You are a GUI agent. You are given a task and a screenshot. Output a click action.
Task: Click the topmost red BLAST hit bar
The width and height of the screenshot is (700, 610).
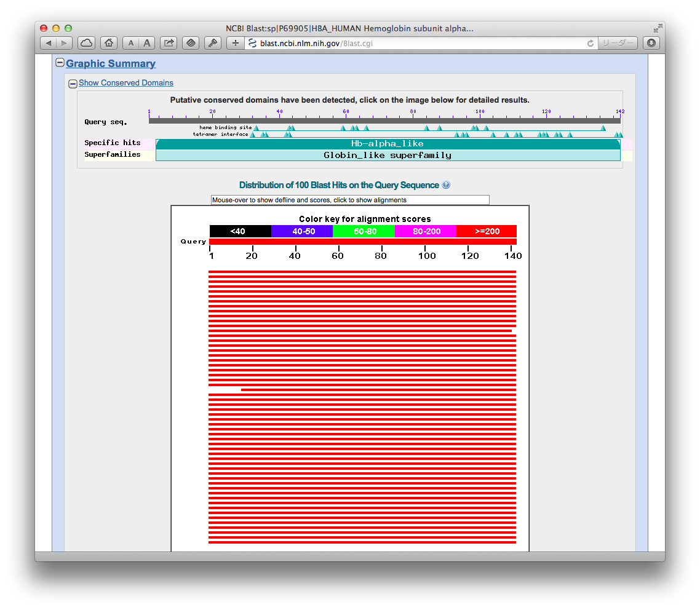[x=363, y=271]
